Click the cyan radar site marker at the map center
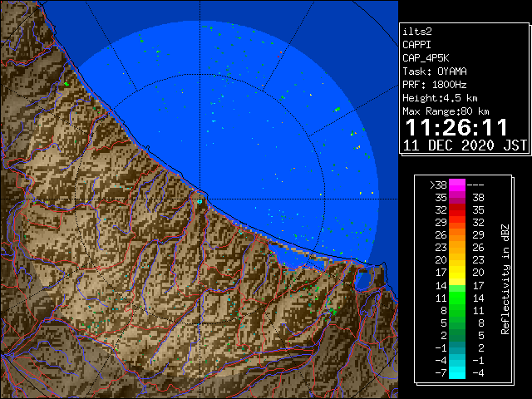This screenshot has width=532, height=399. [x=199, y=202]
